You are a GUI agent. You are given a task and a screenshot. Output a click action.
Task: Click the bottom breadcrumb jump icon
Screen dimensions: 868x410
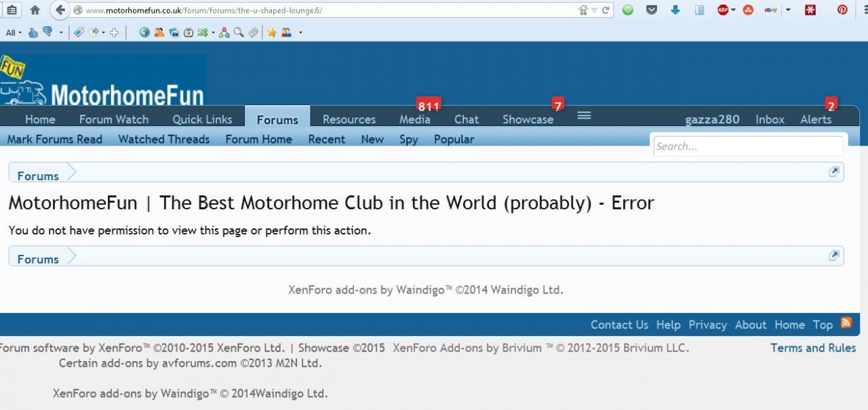(x=834, y=255)
